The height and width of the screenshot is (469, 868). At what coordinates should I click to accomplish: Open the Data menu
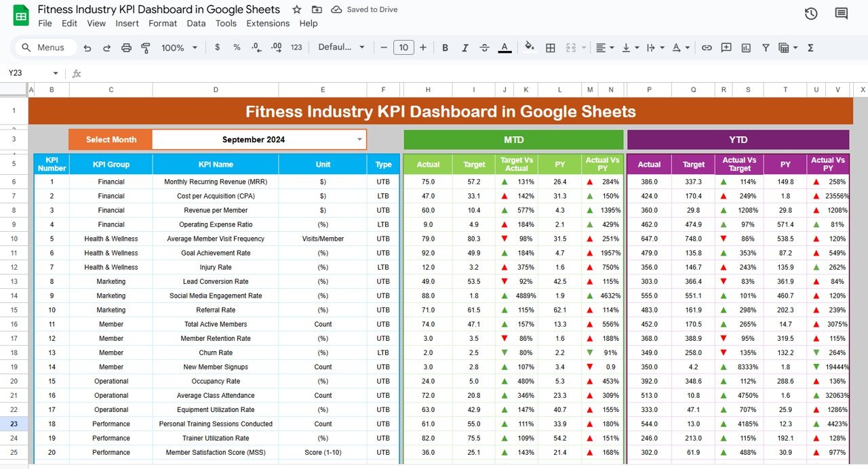tap(196, 23)
